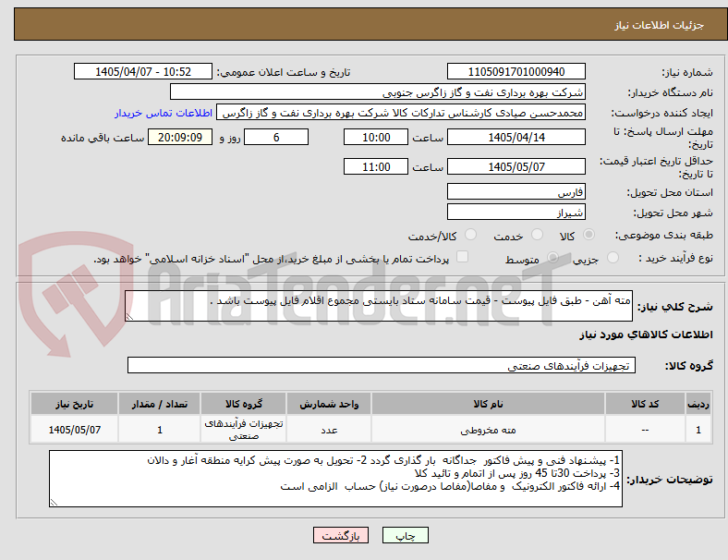Click the announcement date field 1405/04/07 - 10:52

click(143, 71)
